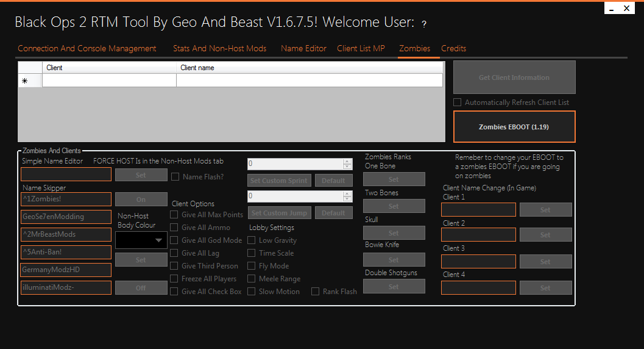644x349 pixels.
Task: Enable Low Gravity lobby setting
Action: point(252,240)
